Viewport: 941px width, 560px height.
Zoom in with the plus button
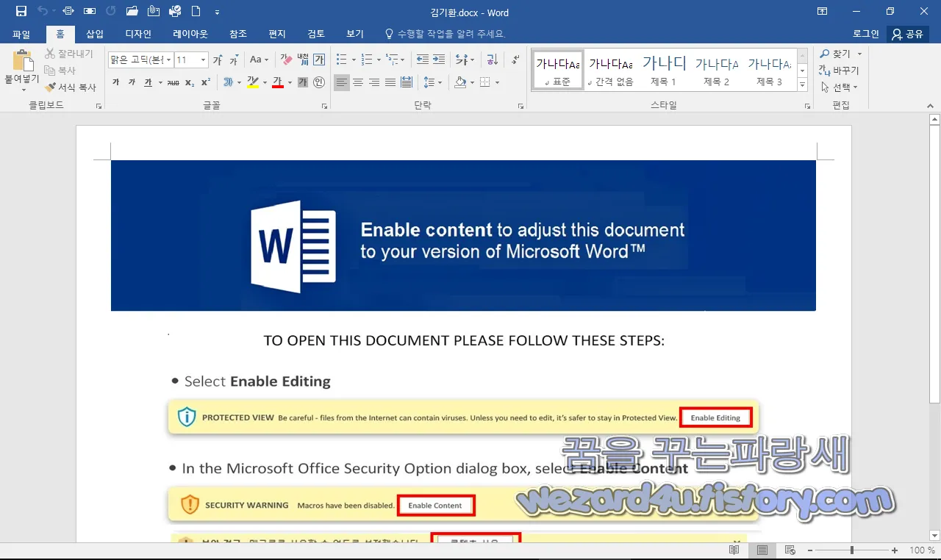(x=895, y=550)
